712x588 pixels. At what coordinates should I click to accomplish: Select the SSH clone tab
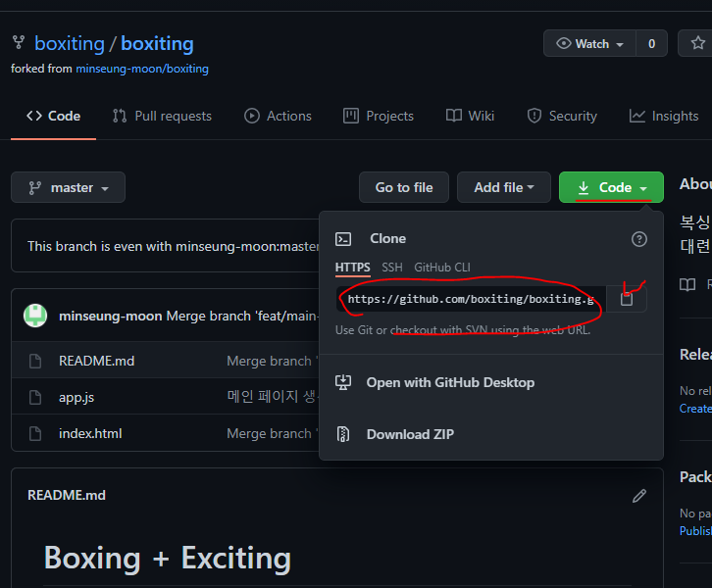392,268
